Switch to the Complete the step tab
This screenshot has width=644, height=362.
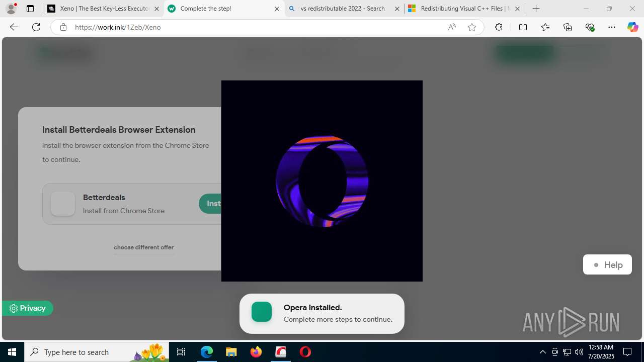click(x=224, y=9)
